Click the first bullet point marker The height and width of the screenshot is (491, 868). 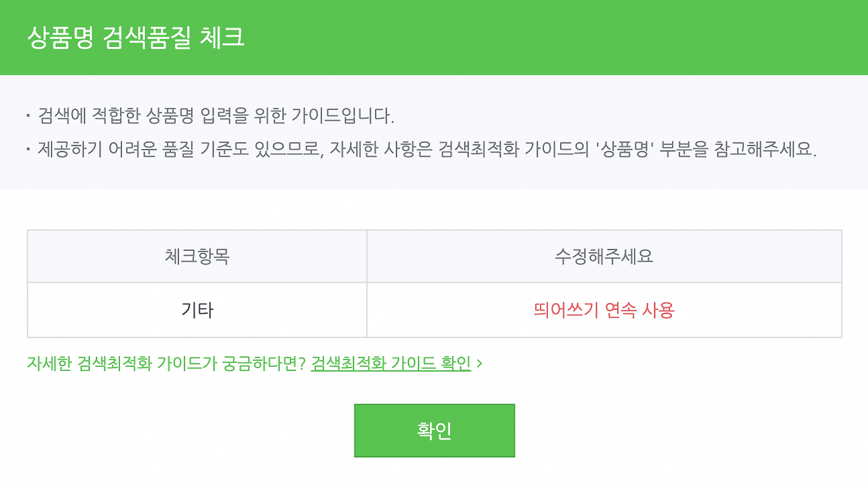tap(28, 115)
